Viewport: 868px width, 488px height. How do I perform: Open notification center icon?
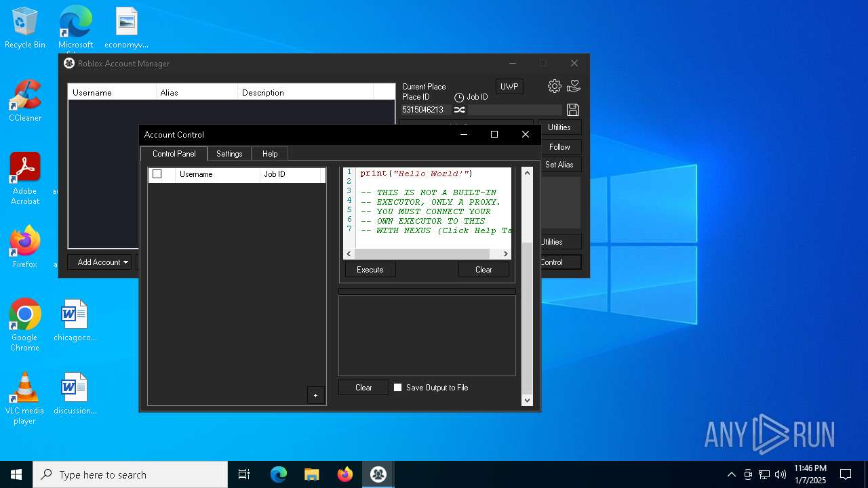click(846, 474)
